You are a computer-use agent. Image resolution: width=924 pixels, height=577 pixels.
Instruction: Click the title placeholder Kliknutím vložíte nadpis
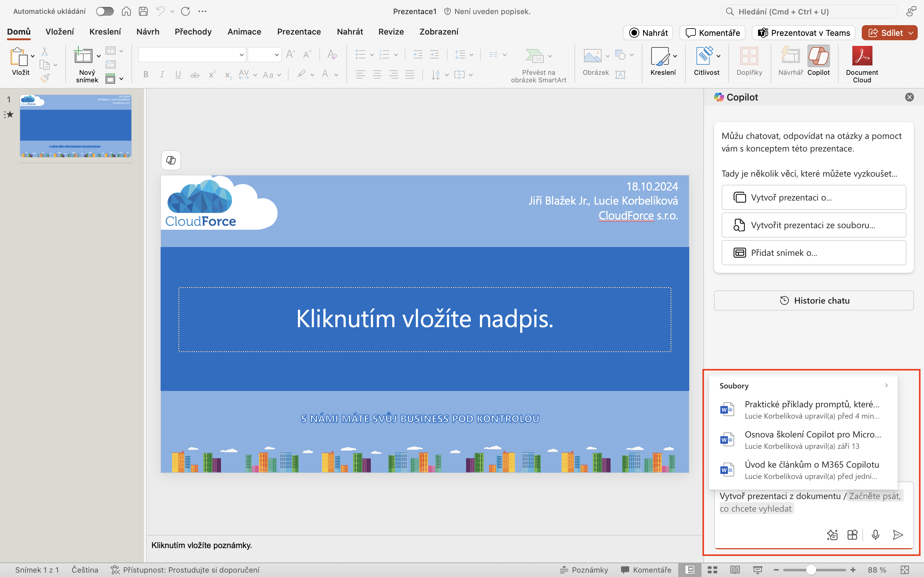pos(425,319)
